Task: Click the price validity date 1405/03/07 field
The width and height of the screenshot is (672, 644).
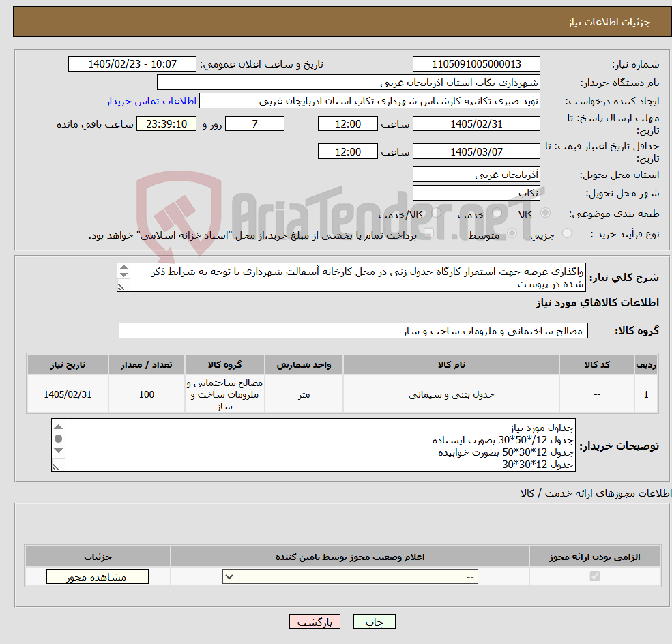Action: tap(476, 151)
